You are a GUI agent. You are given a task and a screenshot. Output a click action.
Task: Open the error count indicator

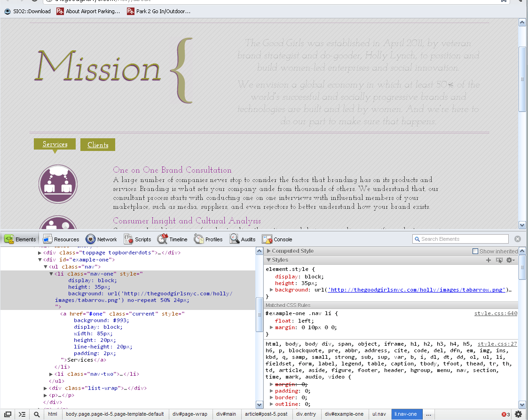tap(505, 414)
